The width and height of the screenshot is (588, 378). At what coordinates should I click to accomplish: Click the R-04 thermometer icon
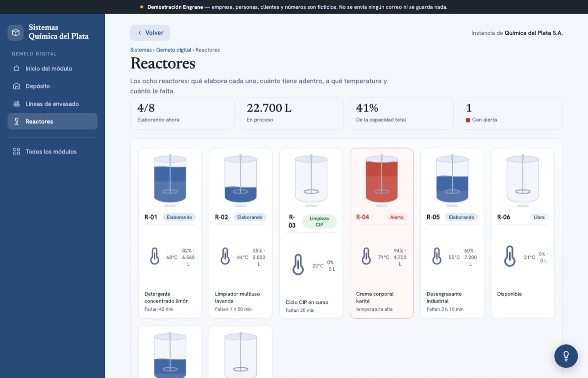coord(366,256)
